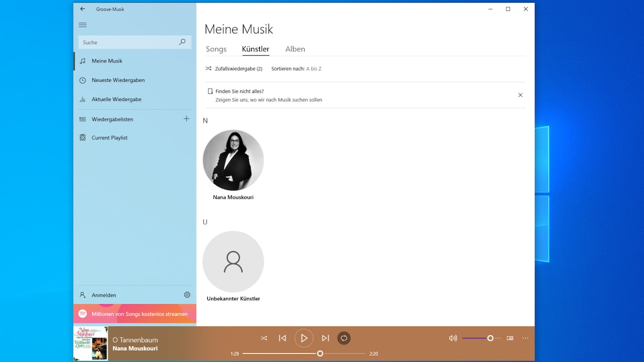Open Aktuelle Wiedergabe in the sidebar
This screenshot has width=644, height=362.
coord(135,99)
